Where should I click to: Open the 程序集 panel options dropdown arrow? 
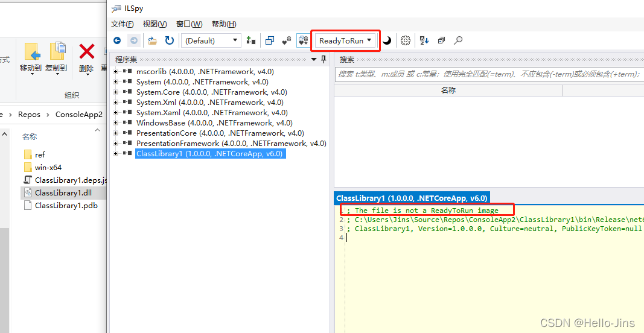(x=314, y=60)
